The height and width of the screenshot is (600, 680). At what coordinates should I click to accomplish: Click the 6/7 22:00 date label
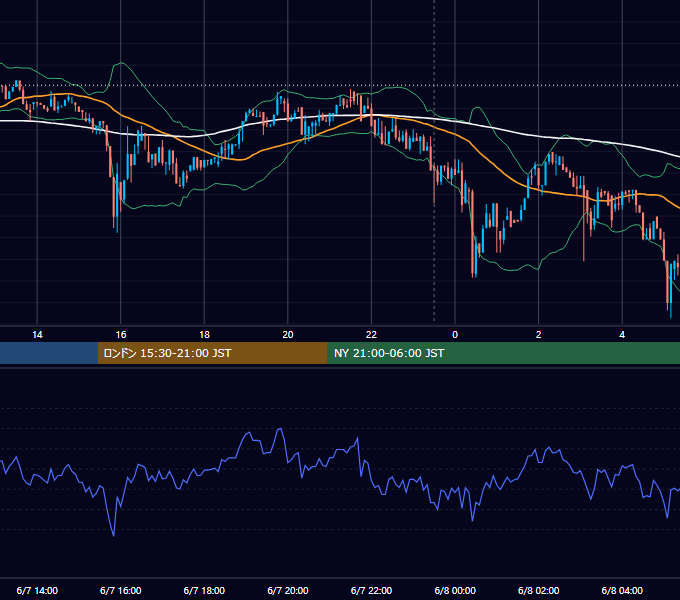click(x=371, y=590)
